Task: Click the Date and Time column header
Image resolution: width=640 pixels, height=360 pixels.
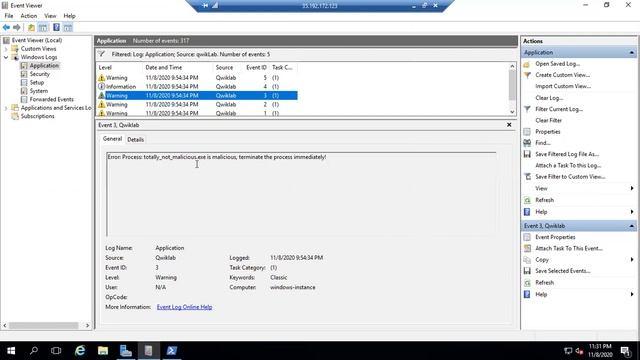Action: (x=178, y=68)
